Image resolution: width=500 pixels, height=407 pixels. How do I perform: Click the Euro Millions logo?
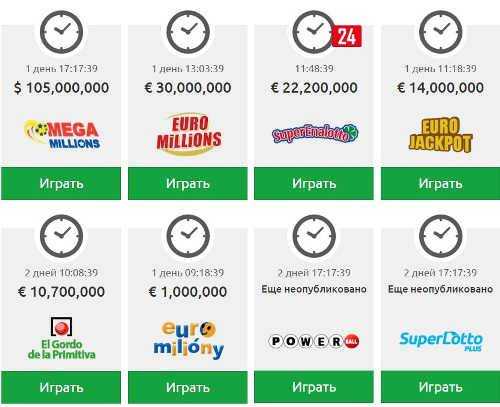pos(189,134)
